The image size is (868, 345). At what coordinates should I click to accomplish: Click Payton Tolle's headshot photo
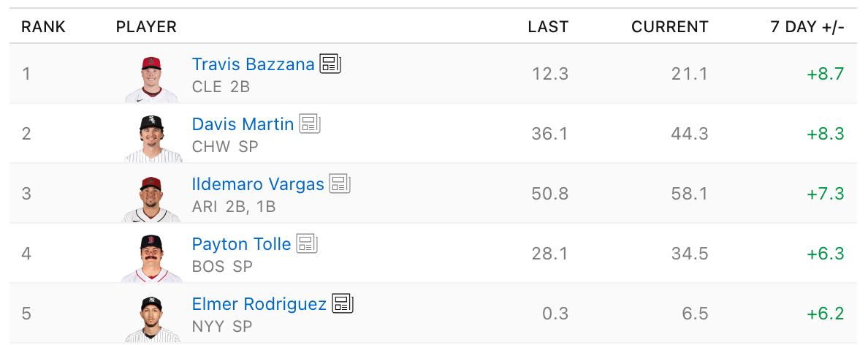point(151,259)
